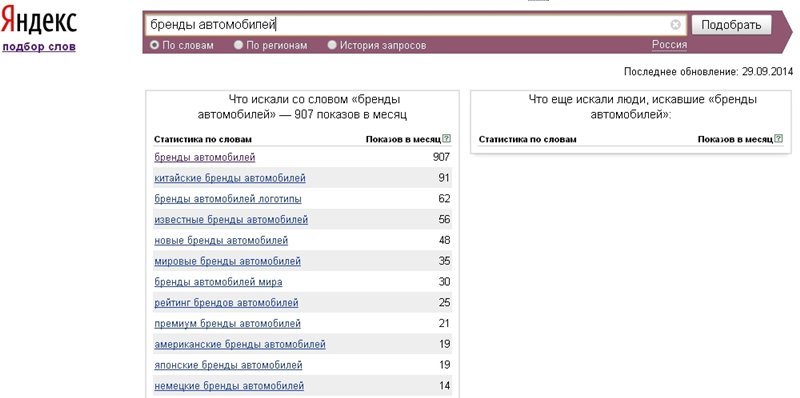Viewport: 800px width, 398px height.
Task: Open 'бренды автомобилей логотипы' query
Action: pos(228,199)
